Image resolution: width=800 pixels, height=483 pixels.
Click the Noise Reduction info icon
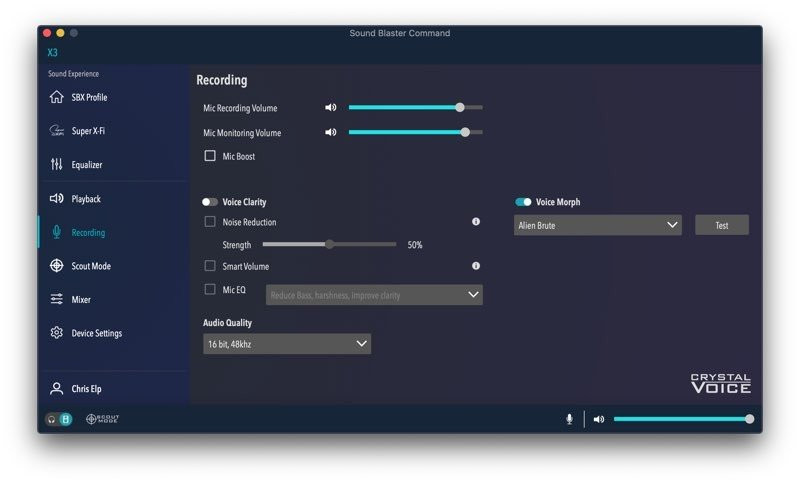(x=476, y=222)
